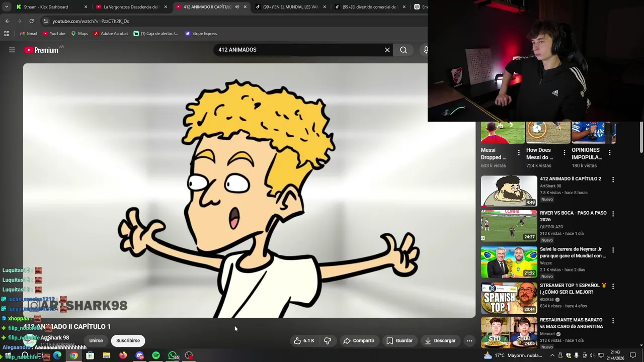Go forward in Chrome
The width and height of the screenshot is (644, 362).
click(x=19, y=21)
